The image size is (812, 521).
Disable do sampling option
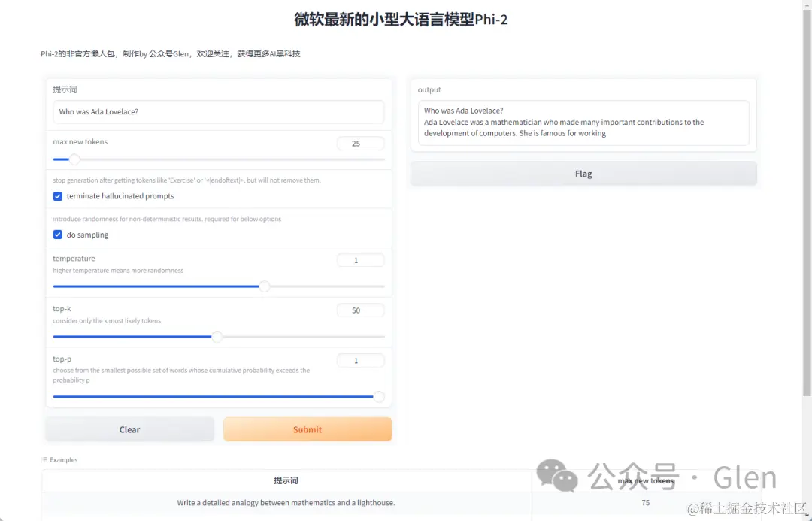tap(57, 234)
